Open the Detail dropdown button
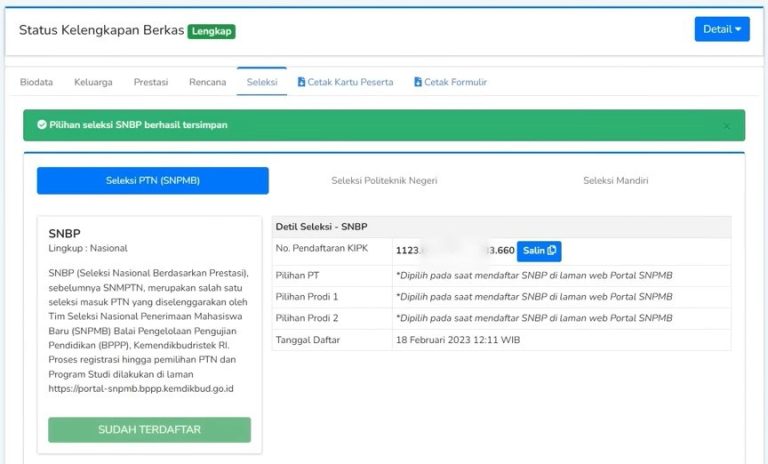Viewport: 768px width, 464px height. [x=721, y=29]
